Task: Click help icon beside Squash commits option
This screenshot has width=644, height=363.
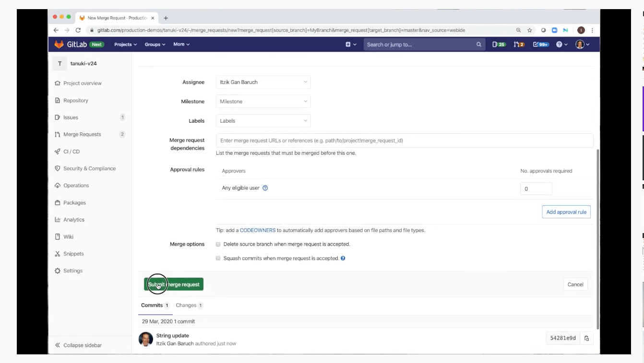Action: tap(343, 258)
